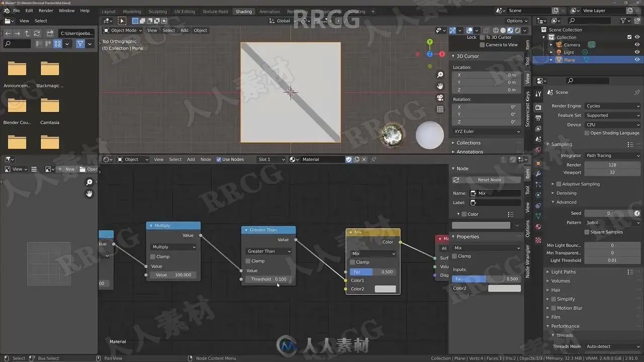Select rendered viewport shading sphere icon
Viewport: 644px width, 362px height.
click(x=517, y=30)
